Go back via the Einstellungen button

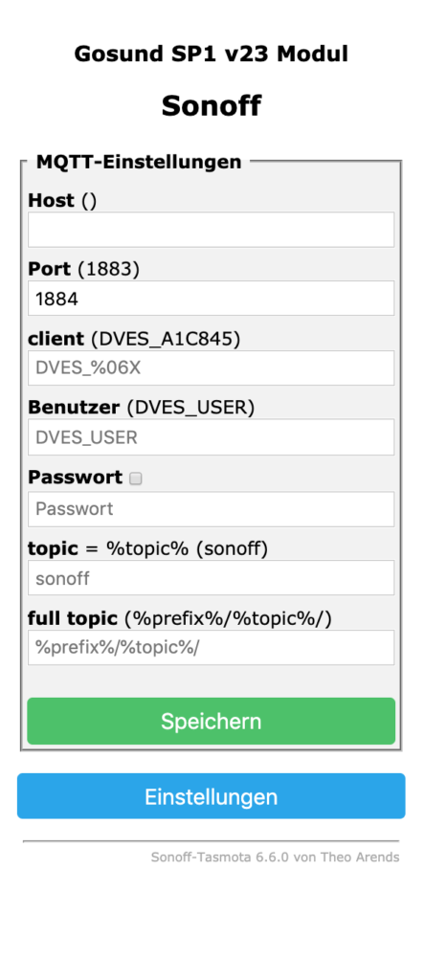point(212,796)
